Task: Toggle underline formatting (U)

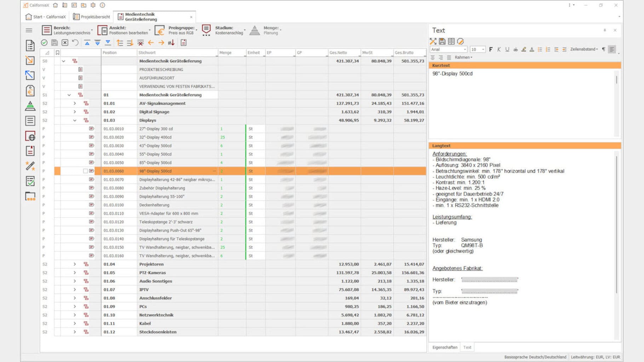Action: pos(507,49)
